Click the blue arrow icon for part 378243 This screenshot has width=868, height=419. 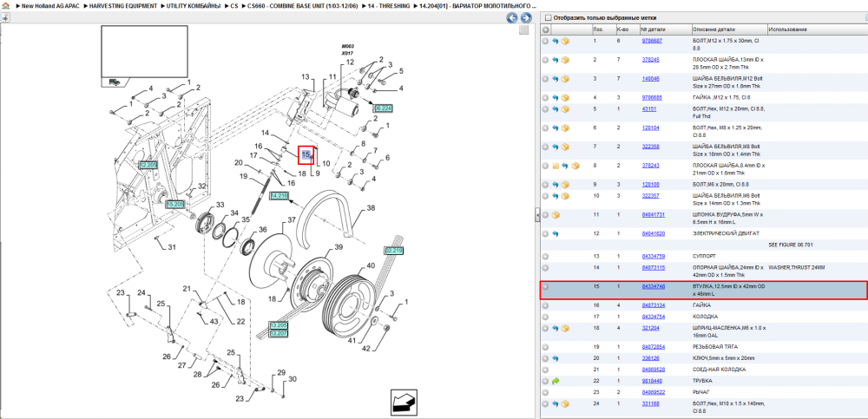[565, 166]
